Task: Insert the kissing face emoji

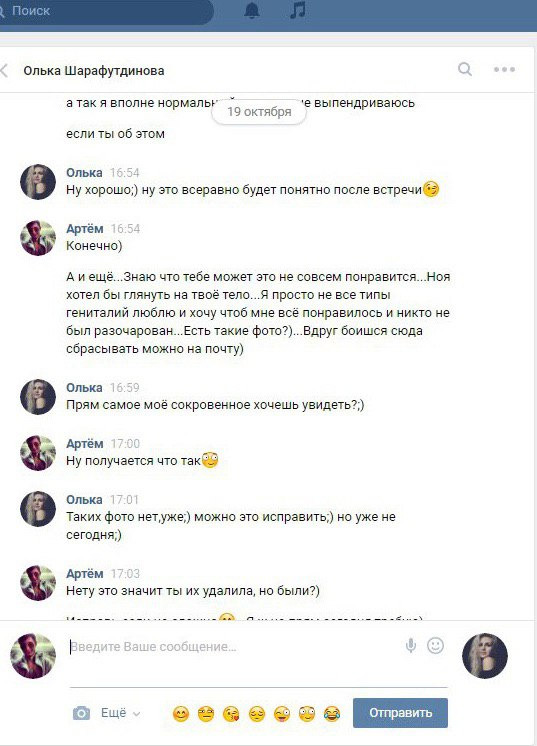Action: (231, 714)
